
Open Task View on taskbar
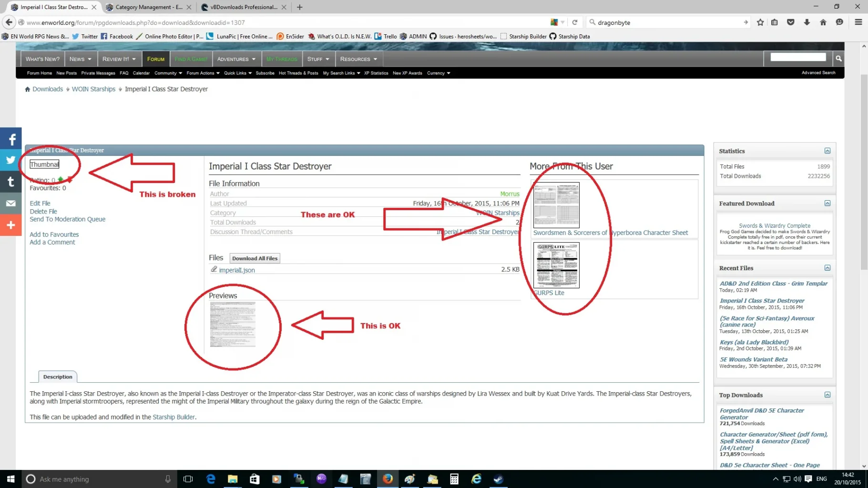pyautogui.click(x=188, y=479)
